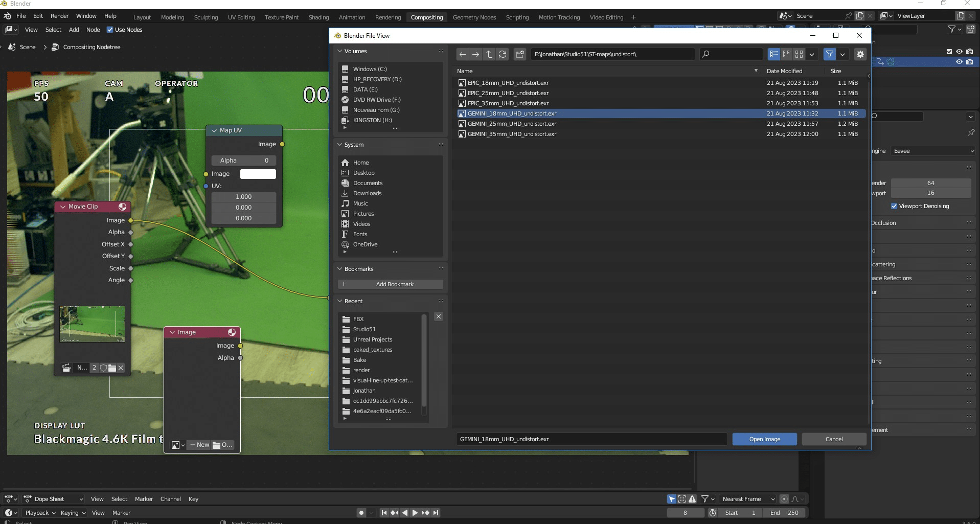The width and height of the screenshot is (980, 524).
Task: Switch to thumbnail display mode
Action: 799,54
